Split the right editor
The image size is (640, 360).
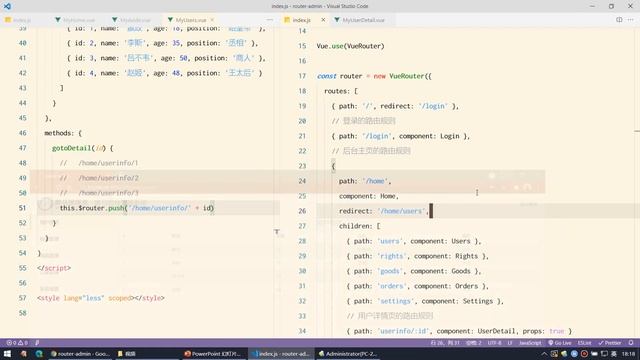point(619,20)
